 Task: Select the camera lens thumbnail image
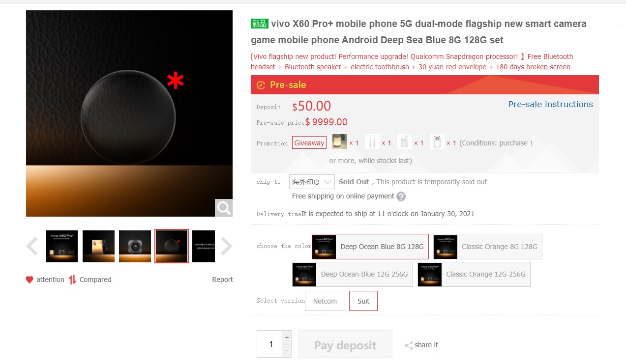[x=135, y=246]
